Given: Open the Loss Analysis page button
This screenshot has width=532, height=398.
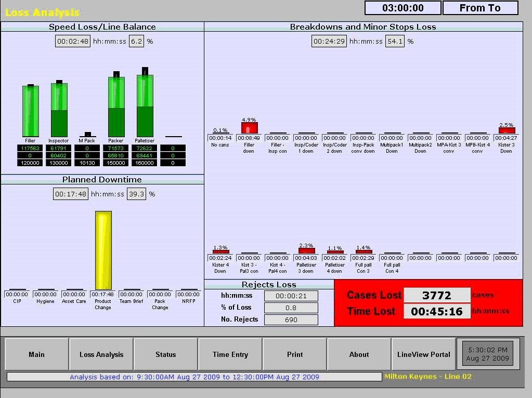Looking at the screenshot, I should 101,354.
